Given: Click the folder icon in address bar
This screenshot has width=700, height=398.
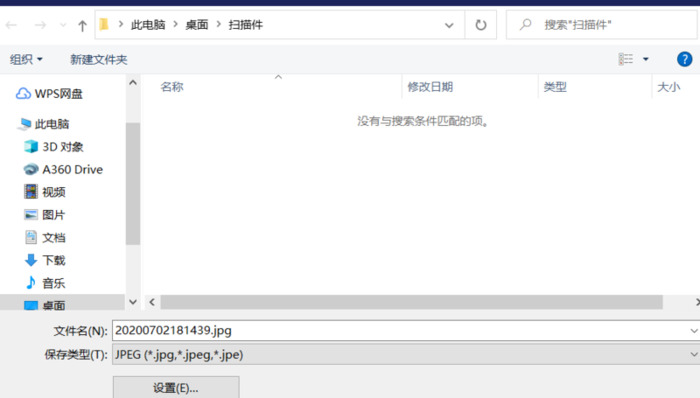Looking at the screenshot, I should click(x=104, y=25).
